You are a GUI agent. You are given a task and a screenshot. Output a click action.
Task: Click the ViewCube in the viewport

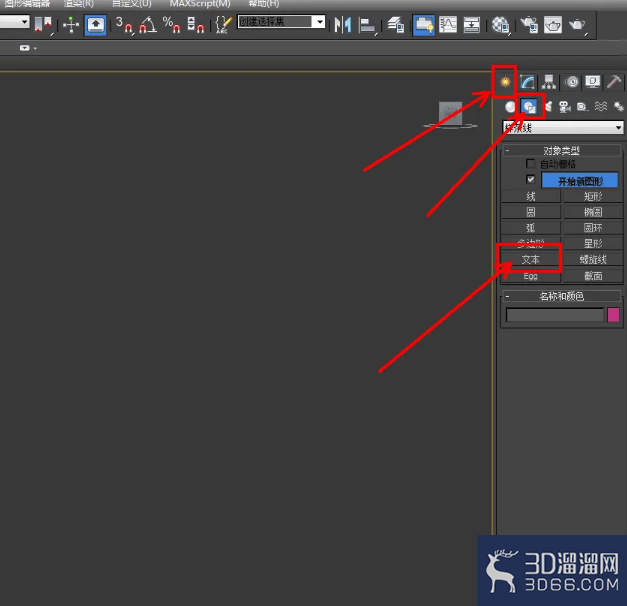[x=451, y=115]
